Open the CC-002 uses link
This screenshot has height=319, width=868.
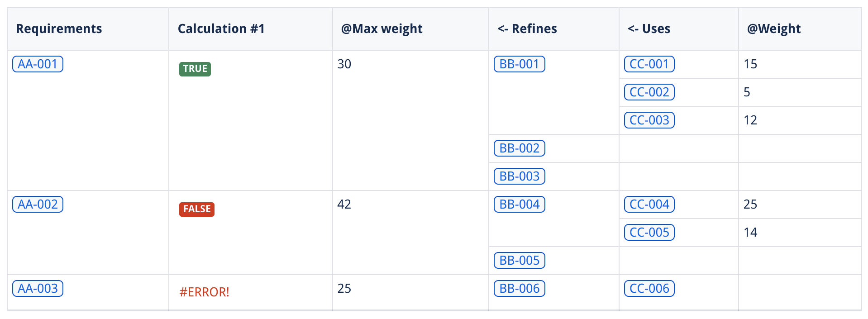click(649, 92)
